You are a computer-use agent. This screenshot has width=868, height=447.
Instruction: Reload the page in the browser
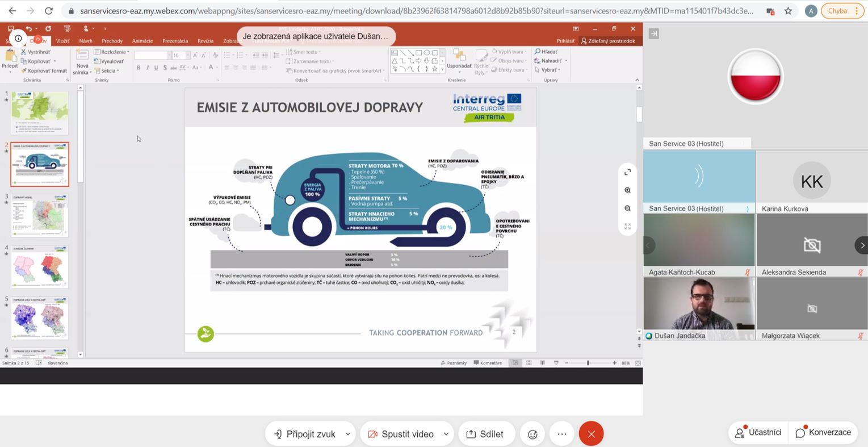pyautogui.click(x=49, y=11)
